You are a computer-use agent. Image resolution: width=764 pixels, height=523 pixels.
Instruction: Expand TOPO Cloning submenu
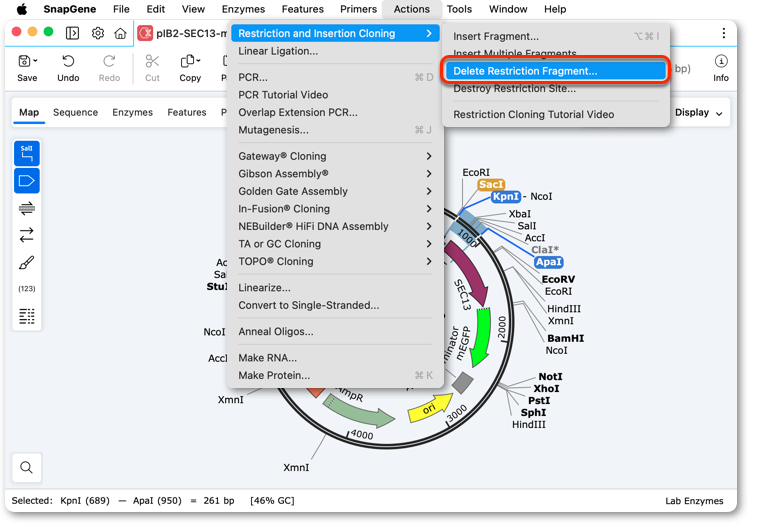335,261
